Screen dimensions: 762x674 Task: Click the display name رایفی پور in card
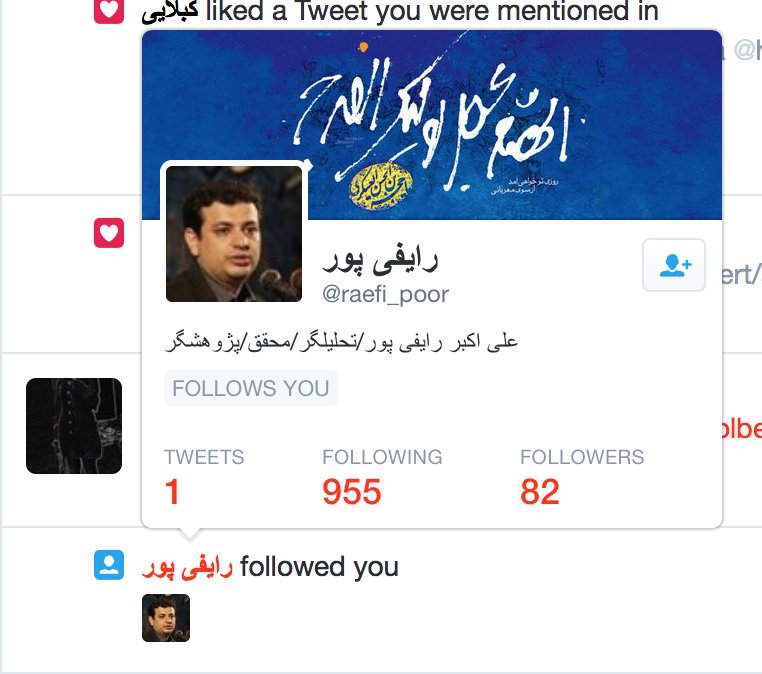[380, 260]
